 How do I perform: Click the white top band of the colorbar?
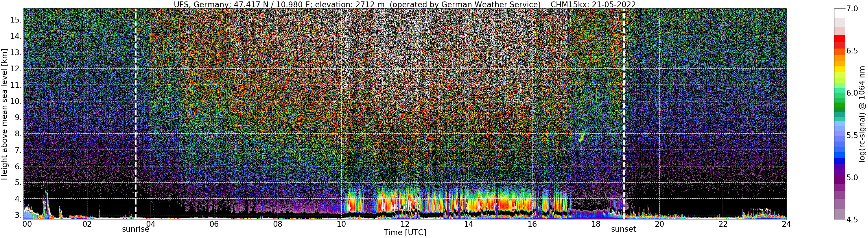click(839, 13)
